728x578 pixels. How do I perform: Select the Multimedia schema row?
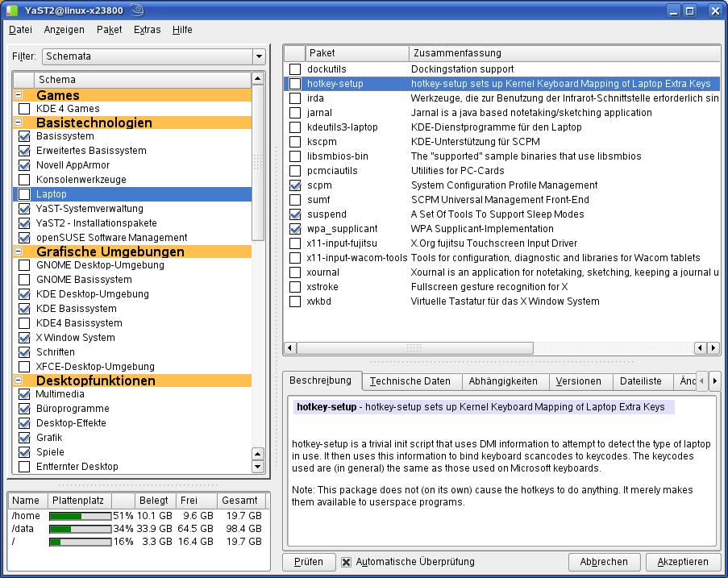[x=132, y=395]
